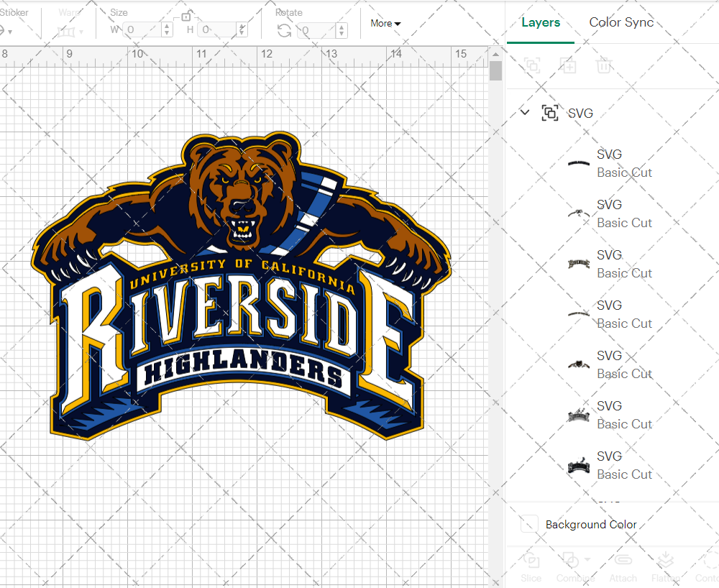Click the duplicate layer icon in Layers panel
The width and height of the screenshot is (719, 588).
pyautogui.click(x=531, y=65)
